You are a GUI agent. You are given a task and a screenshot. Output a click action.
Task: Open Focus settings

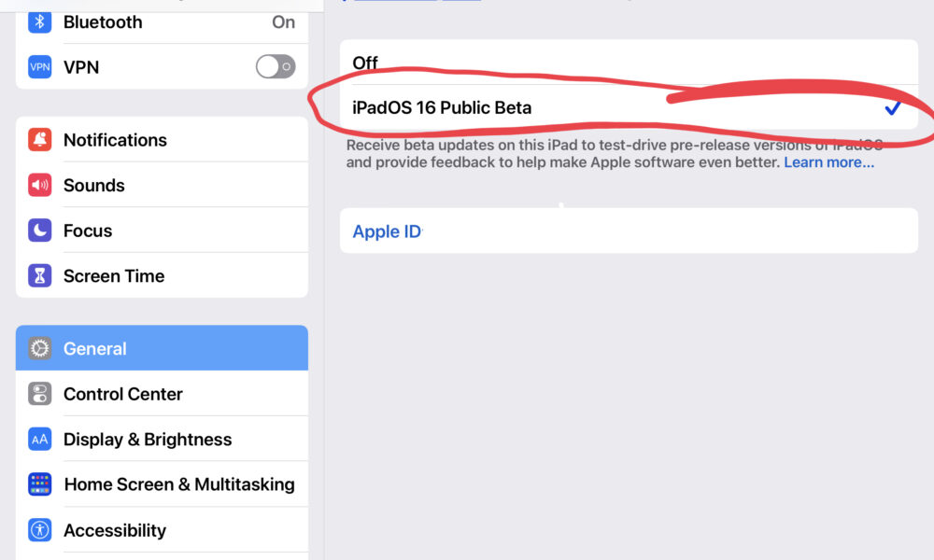[x=162, y=231]
